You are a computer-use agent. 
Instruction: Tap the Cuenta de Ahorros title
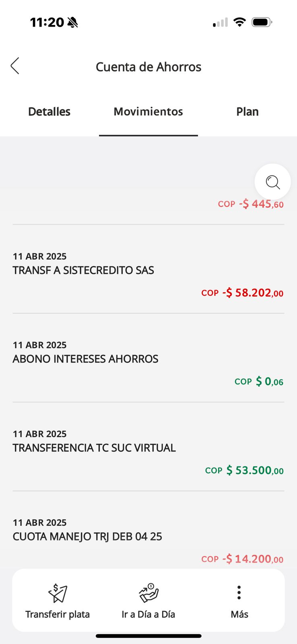148,67
